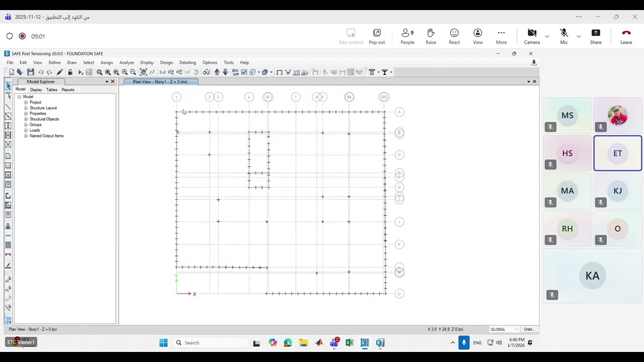Collapse the Model root tree node
This screenshot has width=644, height=362.
click(x=19, y=97)
